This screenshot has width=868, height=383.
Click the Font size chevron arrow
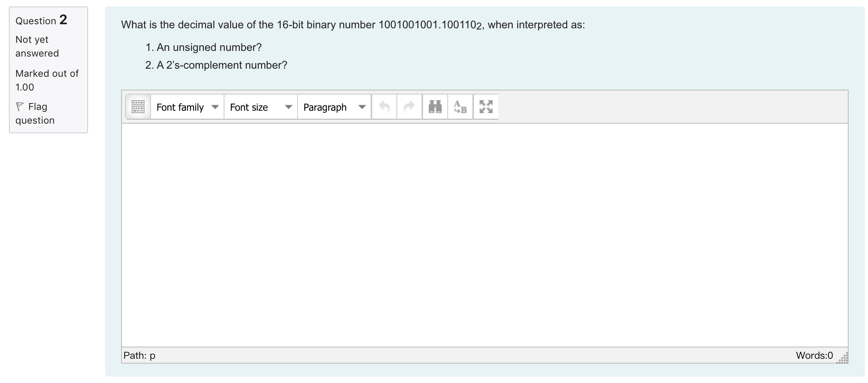pos(289,107)
